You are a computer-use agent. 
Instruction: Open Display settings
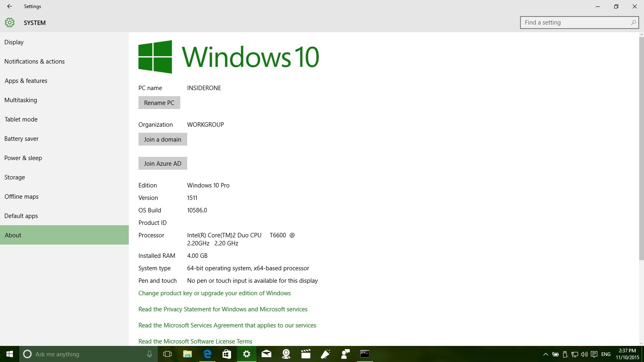[64, 42]
